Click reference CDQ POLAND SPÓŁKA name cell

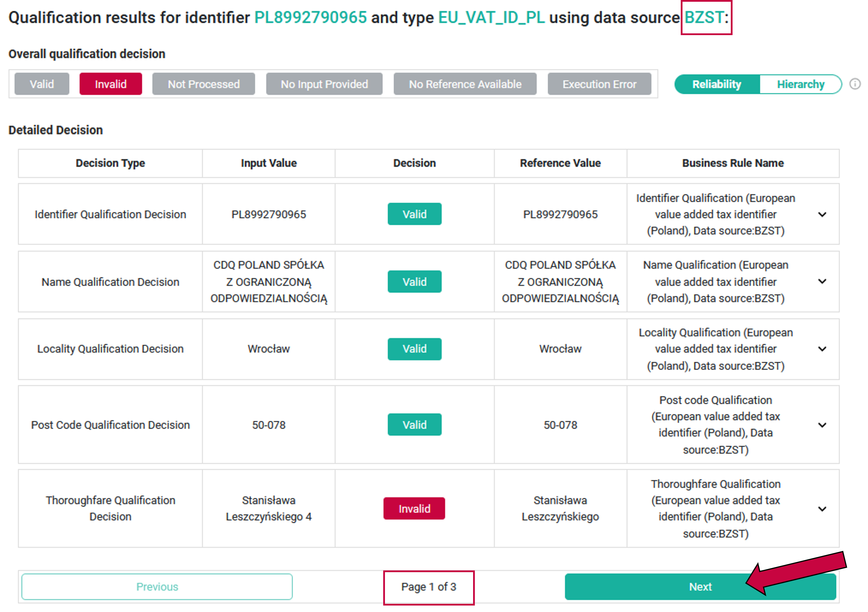pos(560,282)
